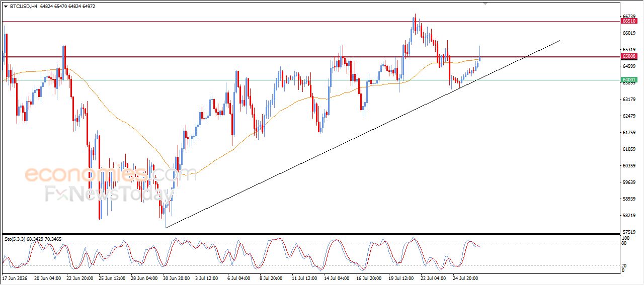644x285 pixels.
Task: Click the 17 Jun 2026 date label
Action: 15,277
